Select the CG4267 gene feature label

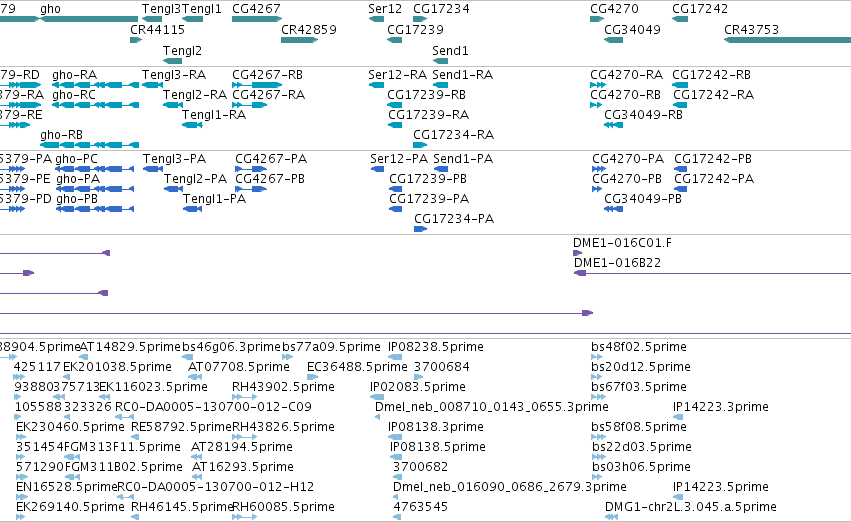click(x=256, y=9)
